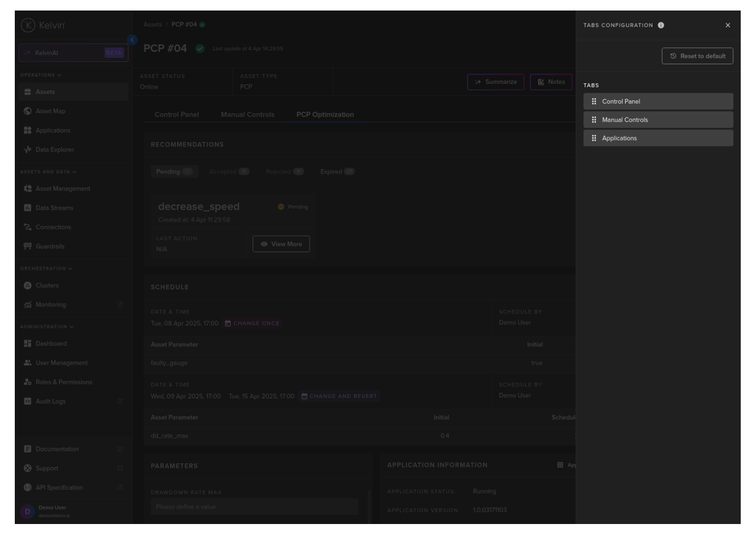Click the Drawdown Rate Max input field
The image size is (756, 535).
pos(254,507)
